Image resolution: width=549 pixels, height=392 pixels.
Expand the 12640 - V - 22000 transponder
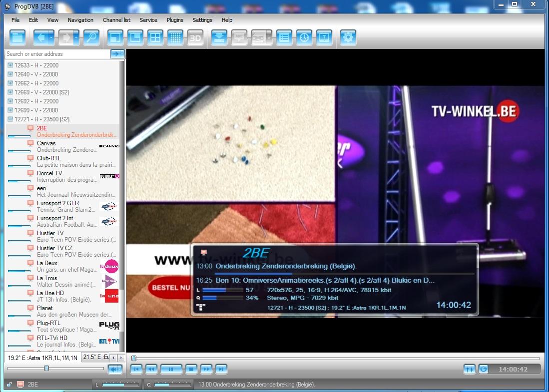point(10,74)
